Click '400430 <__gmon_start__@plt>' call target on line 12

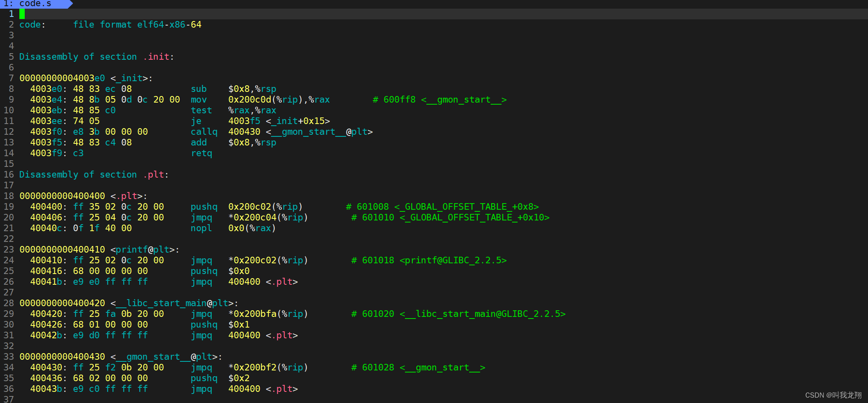click(x=300, y=132)
